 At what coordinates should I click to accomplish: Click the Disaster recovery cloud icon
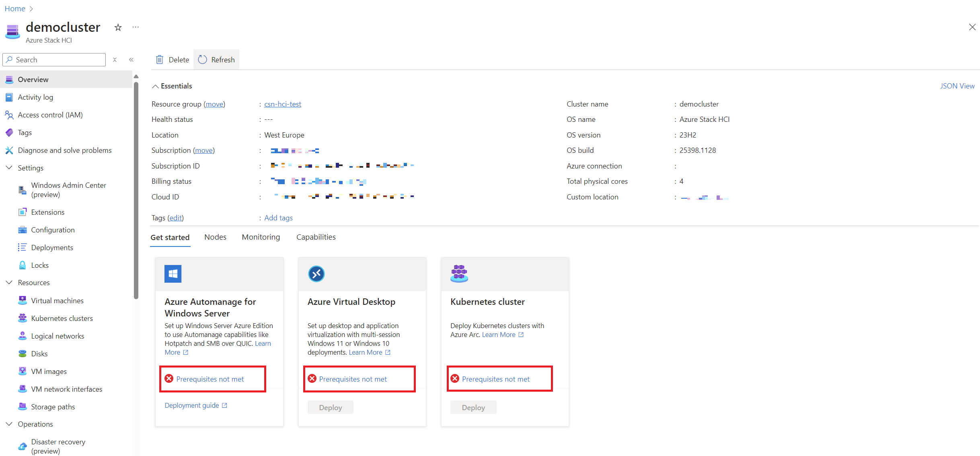point(23,446)
